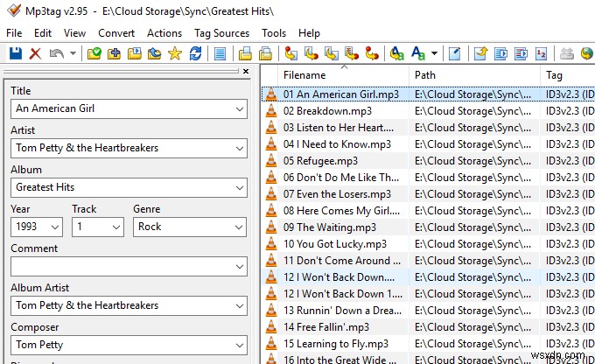This screenshot has height=364, width=595.
Task: Click the Export icon with yellow arrow
Action: [x=480, y=53]
